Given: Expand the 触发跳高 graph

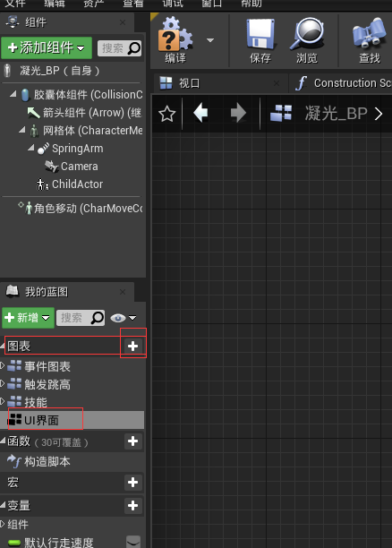Looking at the screenshot, I should [2, 383].
